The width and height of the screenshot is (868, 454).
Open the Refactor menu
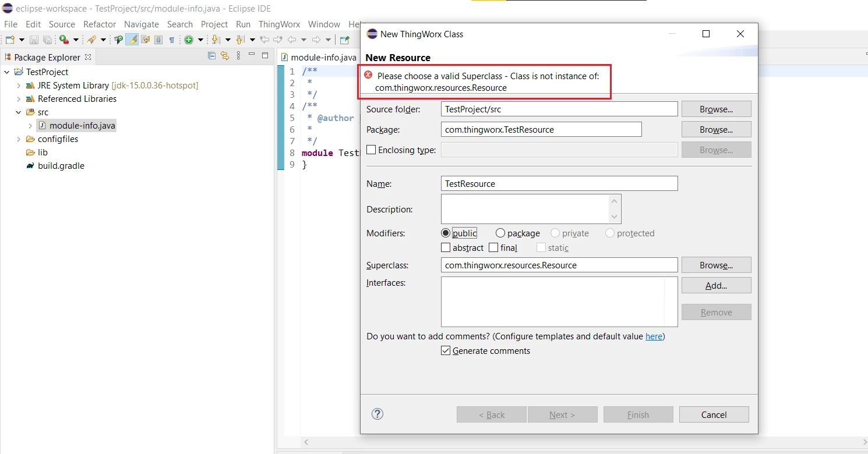pos(100,24)
